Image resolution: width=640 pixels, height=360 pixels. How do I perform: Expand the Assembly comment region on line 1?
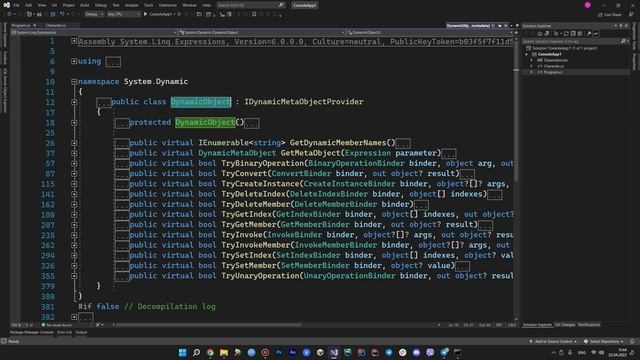74,41
